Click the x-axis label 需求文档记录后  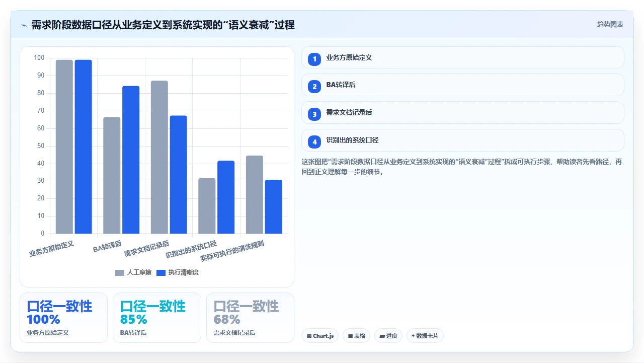(147, 248)
